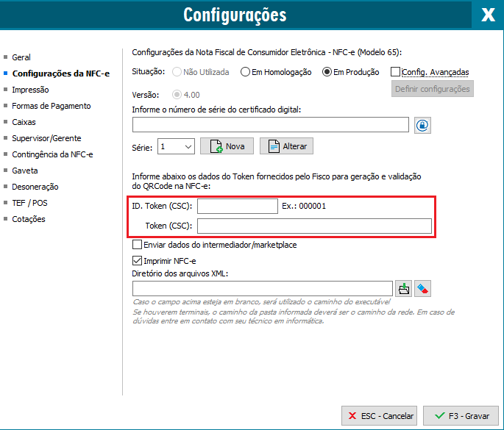504x430 pixels.
Task: Click the digital certificate lock icon
Action: [422, 125]
